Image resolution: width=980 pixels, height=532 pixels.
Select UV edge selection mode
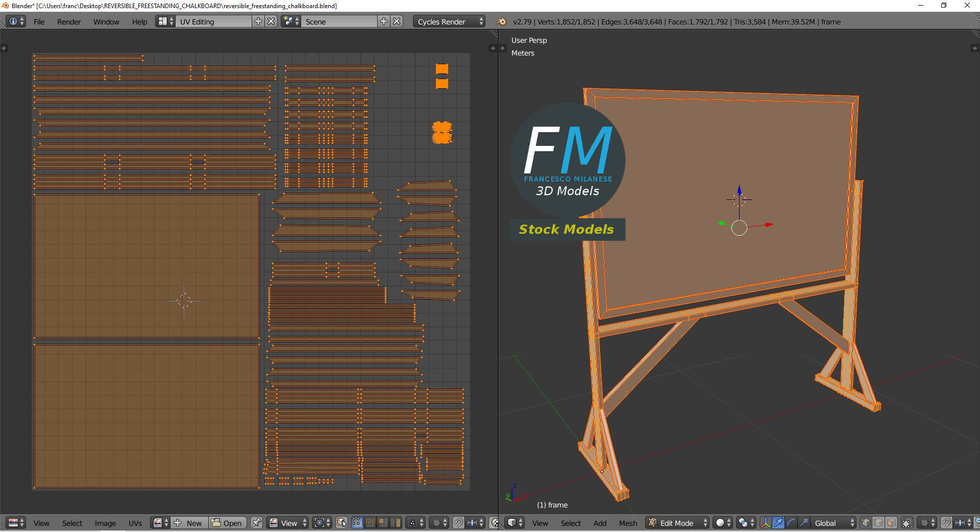tap(370, 523)
